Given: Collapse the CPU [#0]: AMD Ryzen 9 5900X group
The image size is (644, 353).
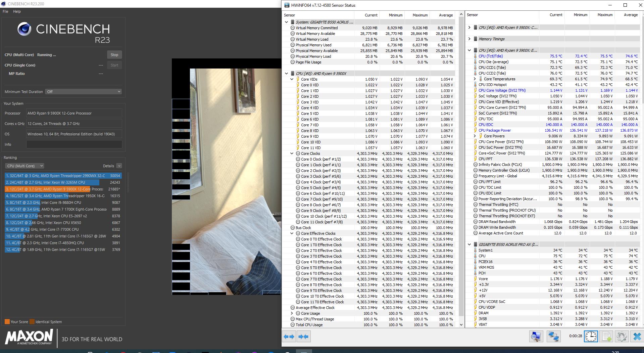Looking at the screenshot, I should coord(286,74).
